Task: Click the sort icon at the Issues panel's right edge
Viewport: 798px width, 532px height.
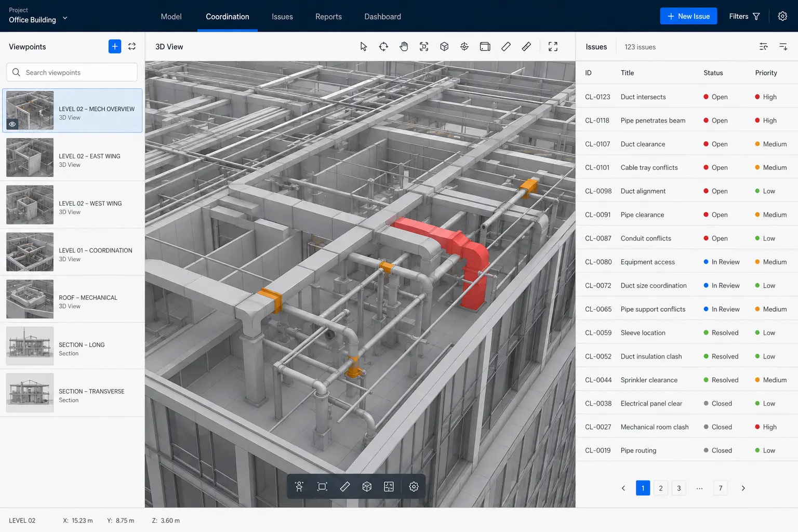Action: [783, 47]
